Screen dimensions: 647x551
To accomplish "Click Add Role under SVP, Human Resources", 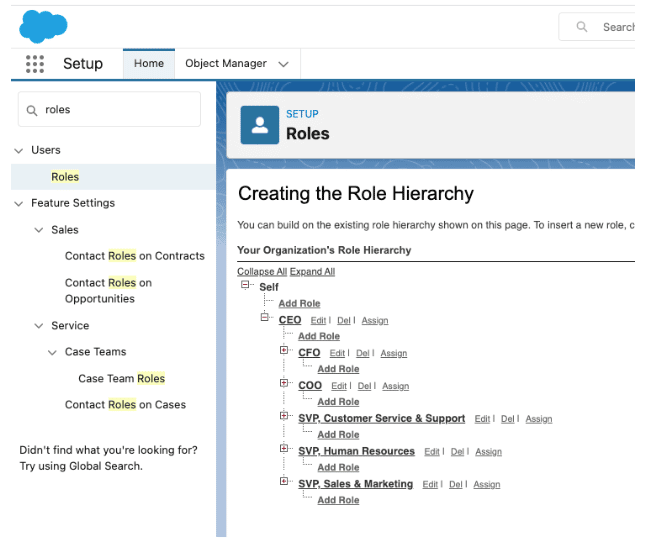I will pyautogui.click(x=338, y=468).
